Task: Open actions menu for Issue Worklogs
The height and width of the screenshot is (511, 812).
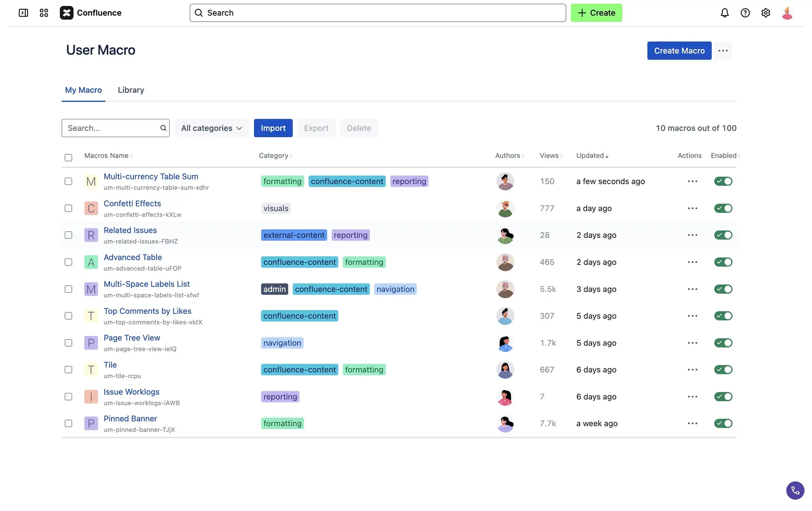Action: [x=692, y=396]
